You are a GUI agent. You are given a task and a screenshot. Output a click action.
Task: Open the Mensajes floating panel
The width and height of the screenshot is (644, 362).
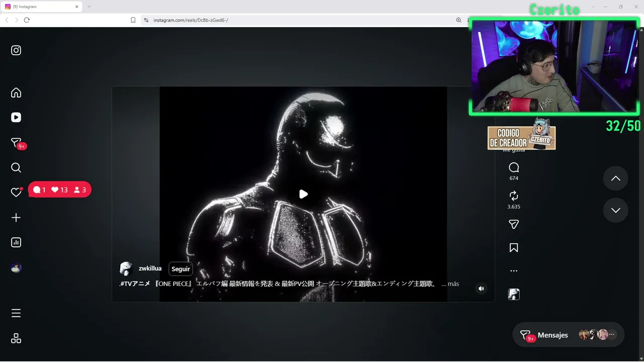pos(568,335)
